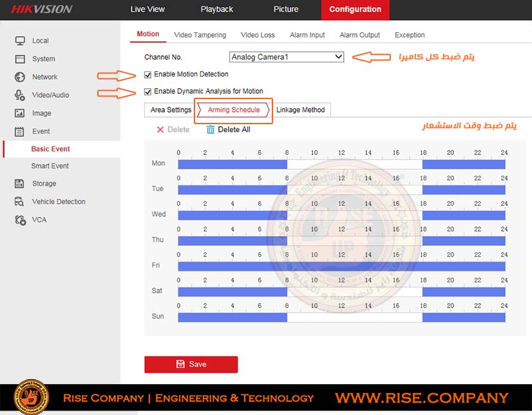The height and width of the screenshot is (415, 532).
Task: Select Wednesday's 0-8 armed time segment
Action: pyautogui.click(x=233, y=216)
